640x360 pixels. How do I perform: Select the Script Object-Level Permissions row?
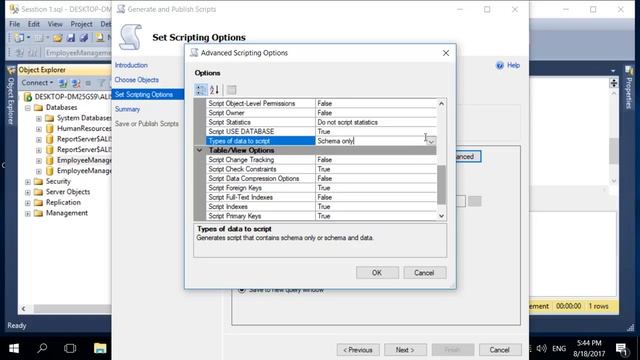321,104
